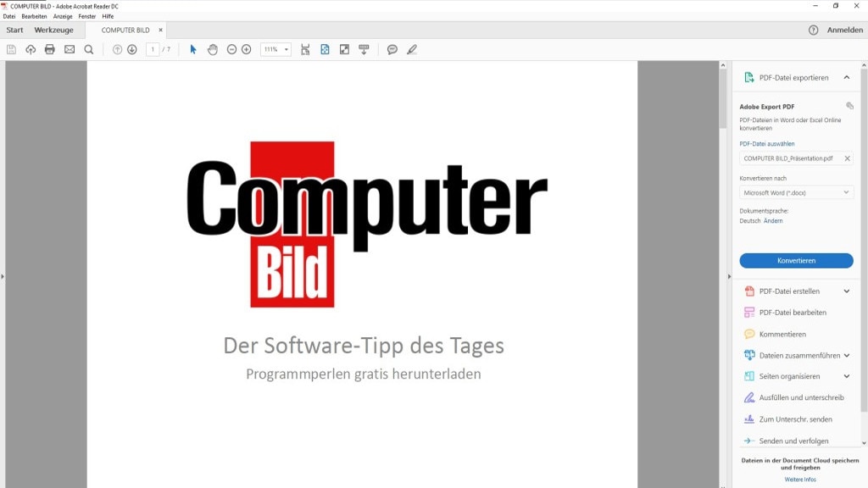Select the COMPUTER BILD document tab
Image resolution: width=868 pixels, height=488 pixels.
click(x=125, y=30)
